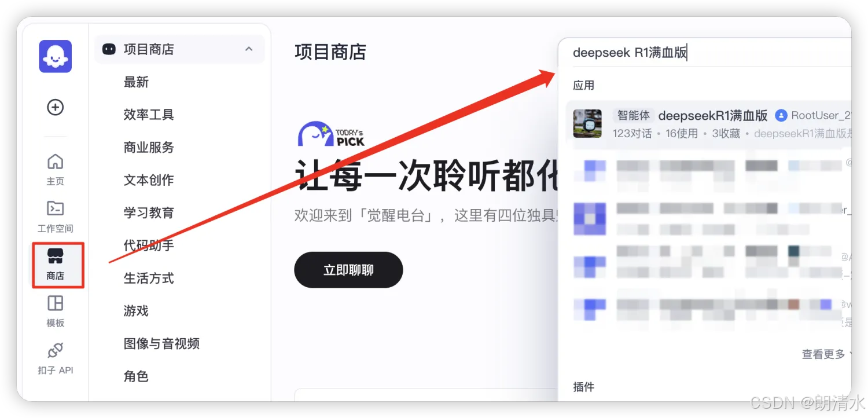Image resolution: width=868 pixels, height=418 pixels.
Task: Click 查看更多 to show more apps
Action: coord(823,354)
